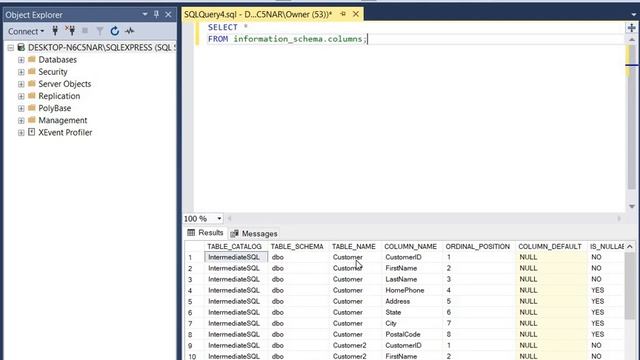The image size is (640, 360).
Task: Select the Security folder icon
Action: [x=32, y=71]
